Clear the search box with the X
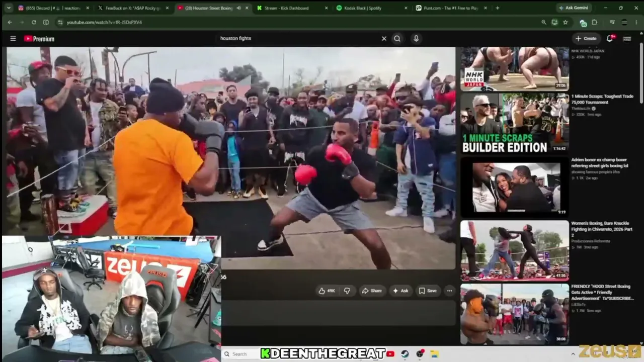This screenshot has width=644, height=362. coord(384,38)
